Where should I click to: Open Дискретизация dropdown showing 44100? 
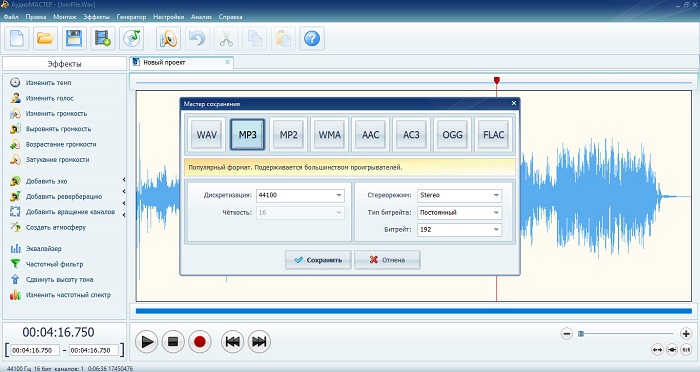coord(300,195)
